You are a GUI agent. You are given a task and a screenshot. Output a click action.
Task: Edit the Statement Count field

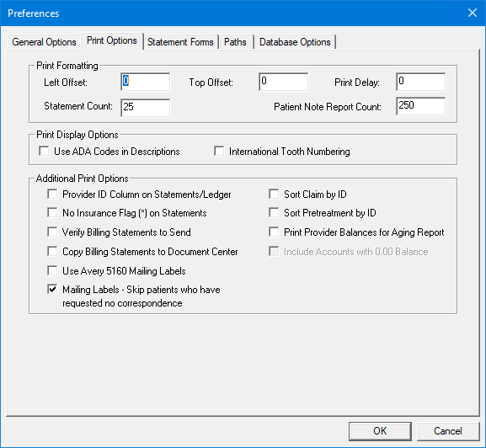click(146, 108)
